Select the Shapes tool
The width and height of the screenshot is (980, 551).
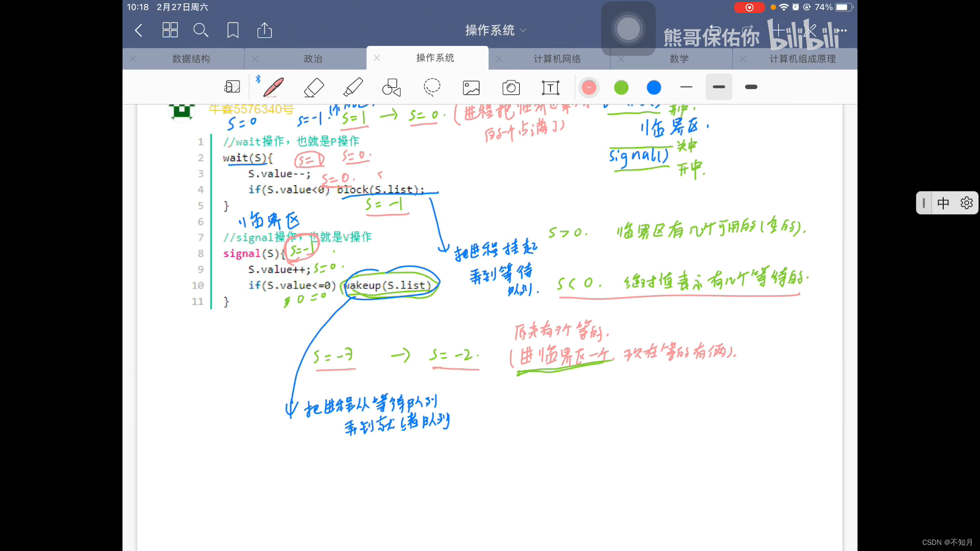click(x=391, y=87)
